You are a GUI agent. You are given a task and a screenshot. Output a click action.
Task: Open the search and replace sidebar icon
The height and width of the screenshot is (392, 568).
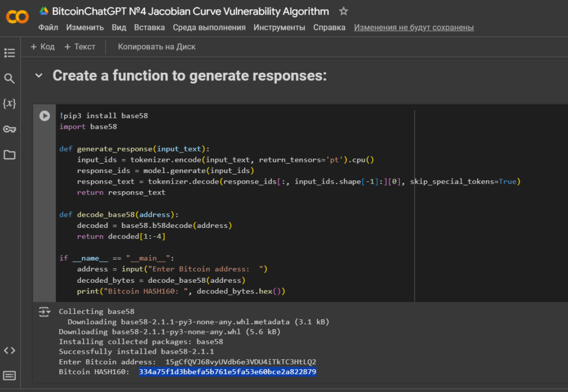[9, 79]
